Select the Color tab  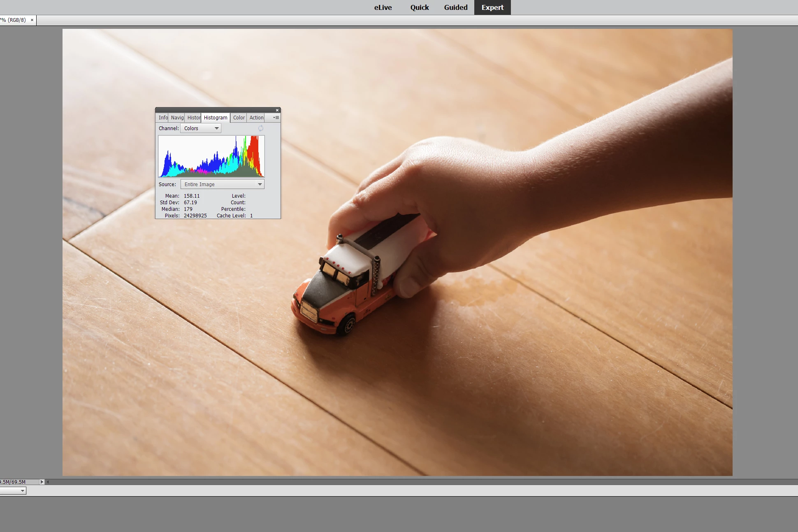point(239,118)
